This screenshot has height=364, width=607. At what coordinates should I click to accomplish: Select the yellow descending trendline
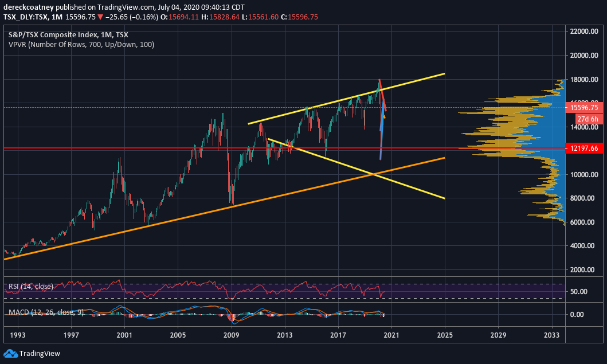click(x=356, y=169)
